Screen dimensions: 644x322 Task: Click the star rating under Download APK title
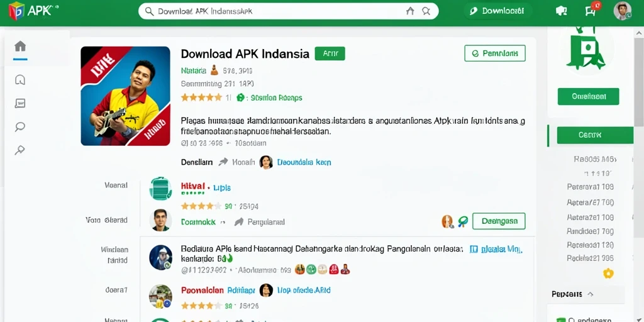pyautogui.click(x=202, y=97)
